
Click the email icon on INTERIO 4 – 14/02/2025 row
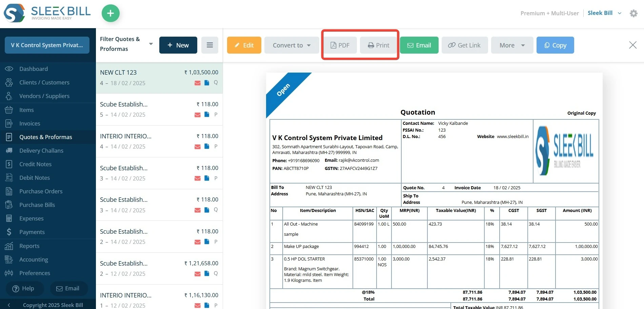198,147
